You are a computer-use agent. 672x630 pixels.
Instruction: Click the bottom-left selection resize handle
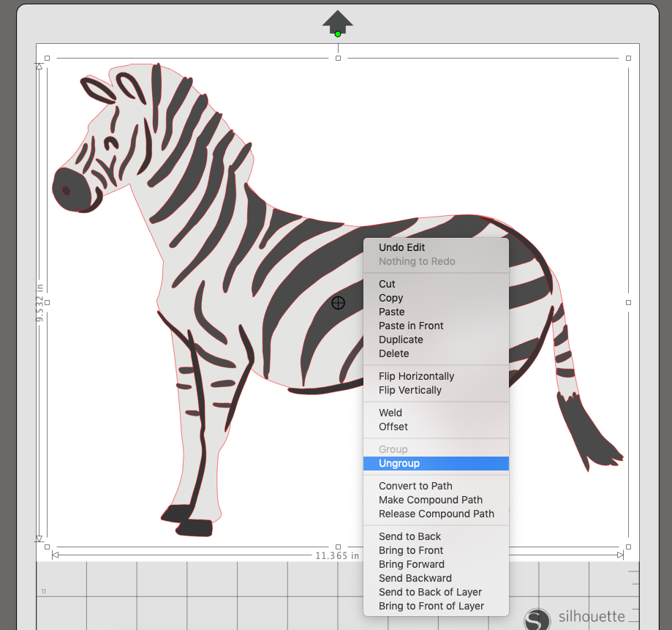click(x=47, y=547)
